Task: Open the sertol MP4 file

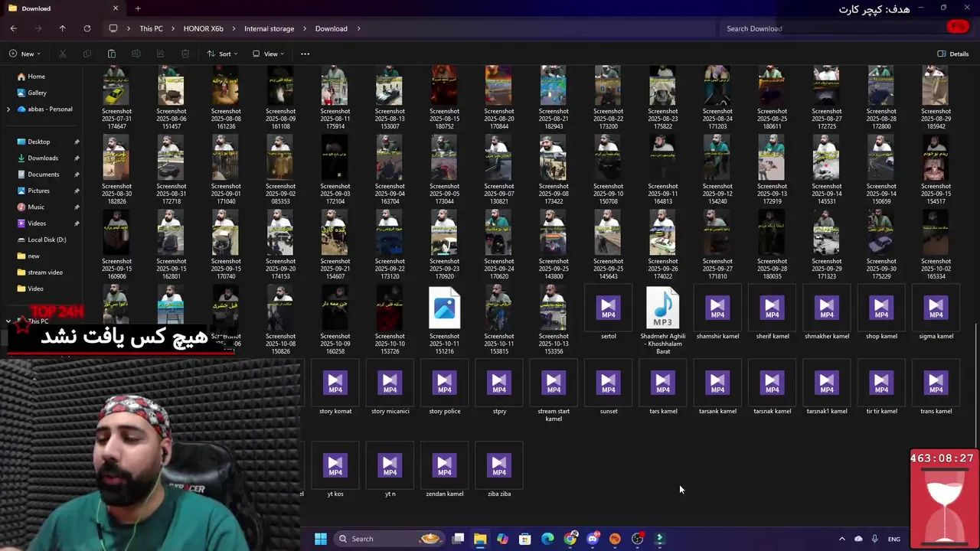Action: tap(609, 313)
